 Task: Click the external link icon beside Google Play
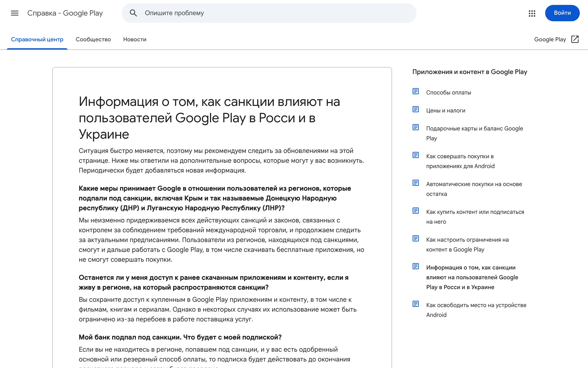pos(575,39)
